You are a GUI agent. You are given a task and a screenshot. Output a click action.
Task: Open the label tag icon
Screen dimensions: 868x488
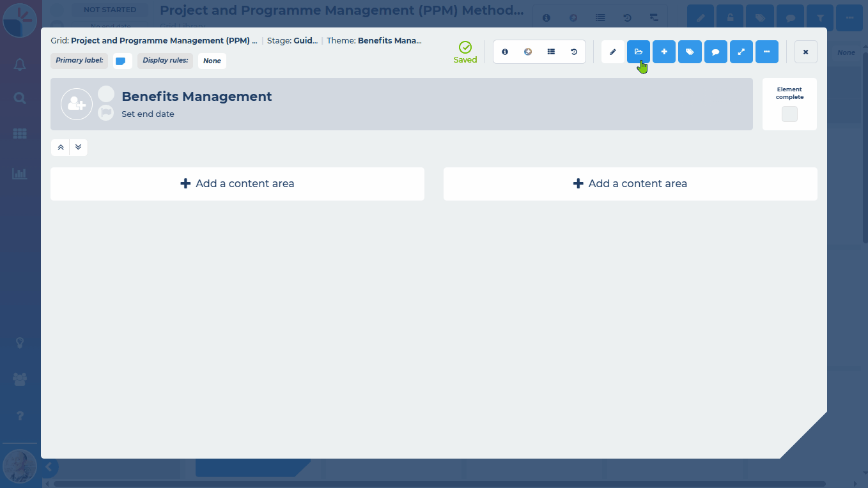690,52
